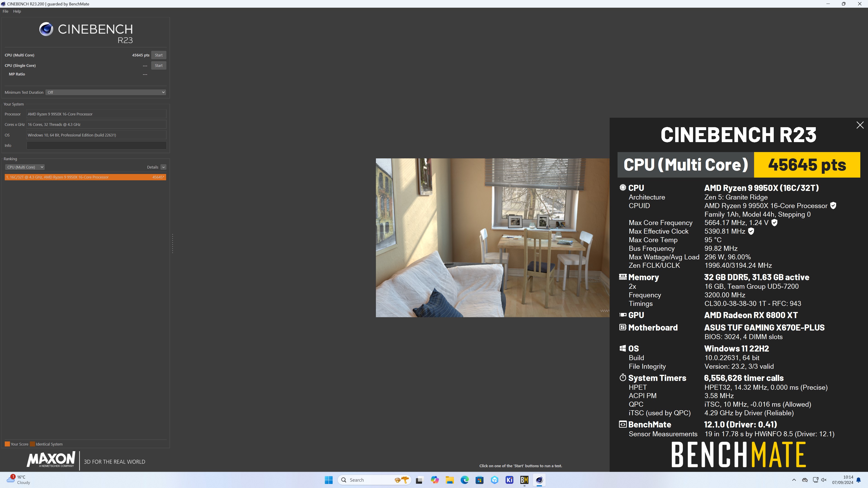Open Task View from the taskbar

coord(419,480)
